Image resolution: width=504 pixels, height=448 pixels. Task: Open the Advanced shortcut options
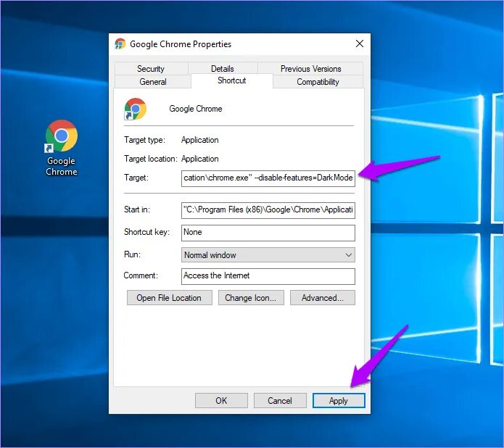(x=323, y=298)
